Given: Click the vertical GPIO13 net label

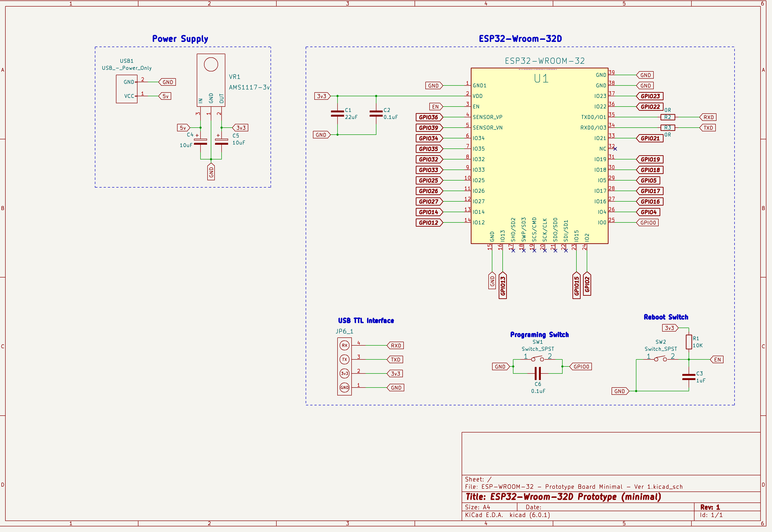Looking at the screenshot, I should coord(503,285).
